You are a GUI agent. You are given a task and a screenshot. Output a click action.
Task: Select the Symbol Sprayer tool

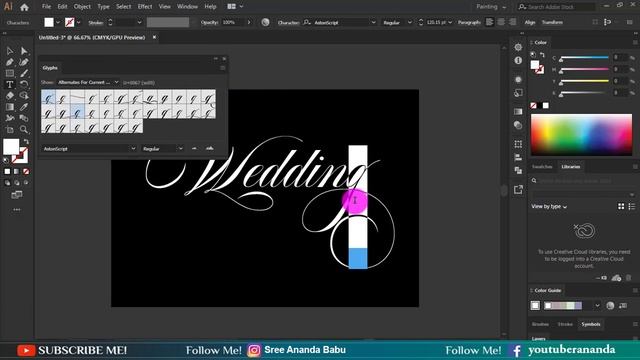[x=9, y=118]
